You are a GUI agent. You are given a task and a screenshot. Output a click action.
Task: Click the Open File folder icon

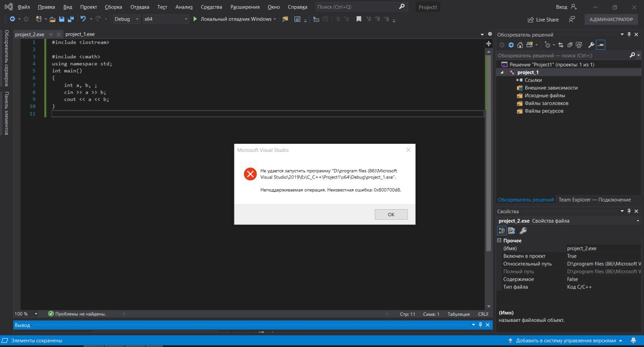coord(52,19)
